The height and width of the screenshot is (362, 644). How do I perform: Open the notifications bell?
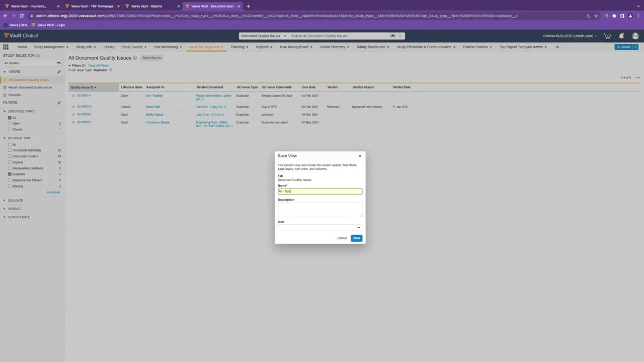click(x=621, y=36)
